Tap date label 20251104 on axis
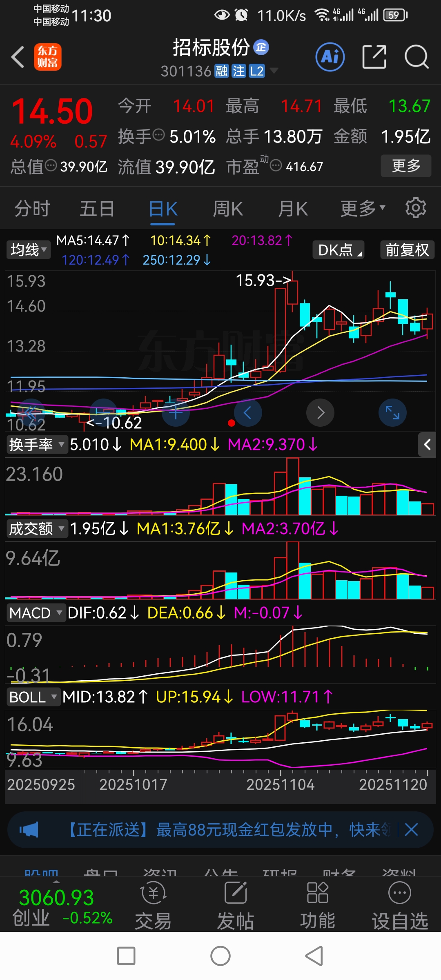Screen dimensions: 441x980 pyautogui.click(x=281, y=784)
